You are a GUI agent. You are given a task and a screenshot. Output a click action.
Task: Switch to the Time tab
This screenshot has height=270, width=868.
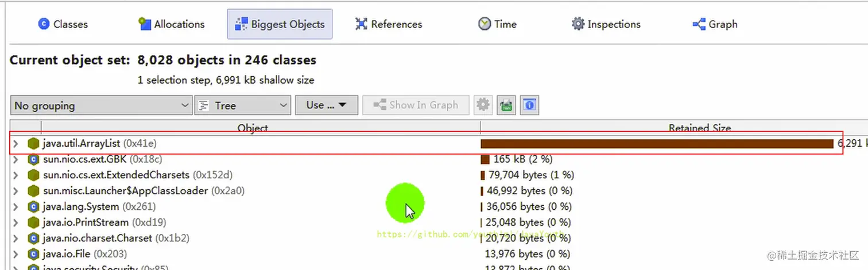pos(497,24)
